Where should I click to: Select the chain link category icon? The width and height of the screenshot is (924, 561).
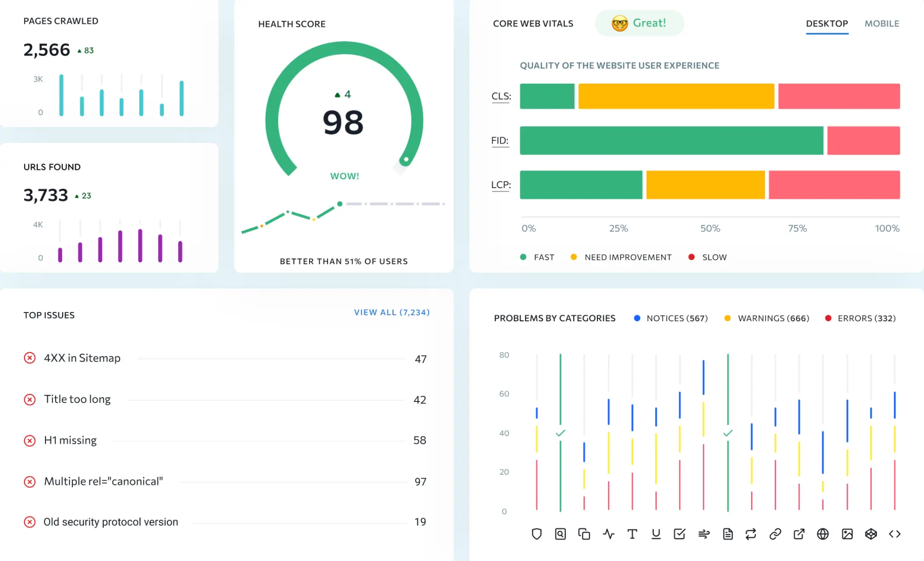(x=775, y=534)
